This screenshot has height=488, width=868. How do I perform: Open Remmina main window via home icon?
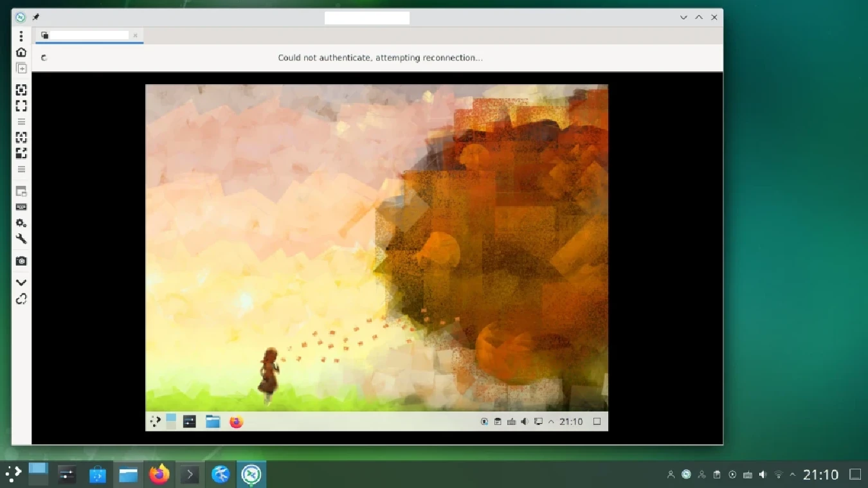pos(21,52)
